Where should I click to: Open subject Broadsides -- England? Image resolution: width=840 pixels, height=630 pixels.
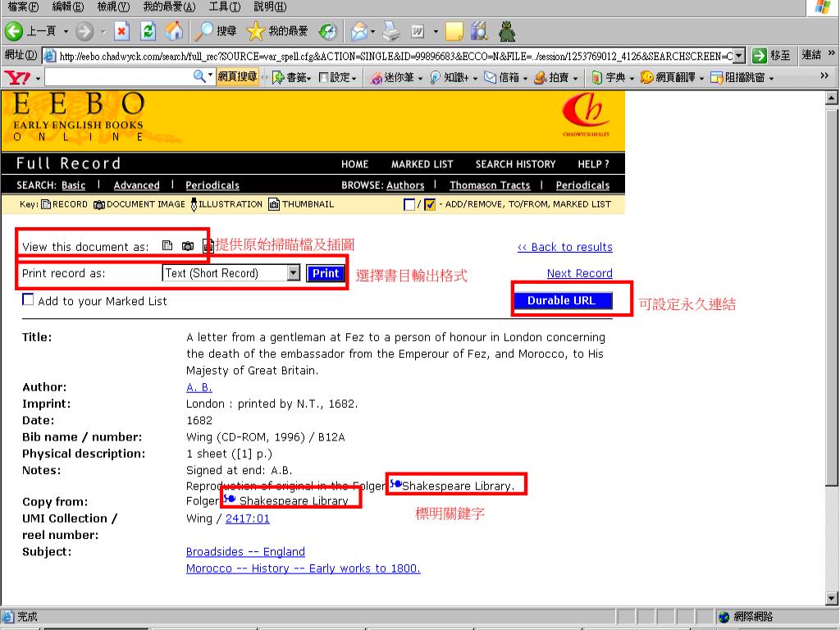coord(245,552)
